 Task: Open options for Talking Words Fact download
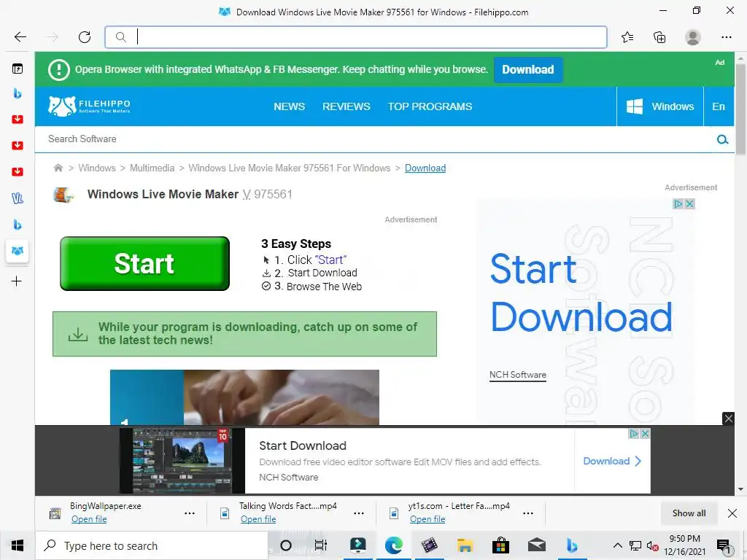(x=359, y=513)
